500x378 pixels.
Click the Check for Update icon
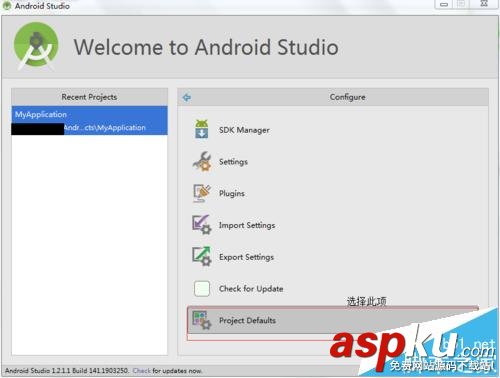coord(202,288)
